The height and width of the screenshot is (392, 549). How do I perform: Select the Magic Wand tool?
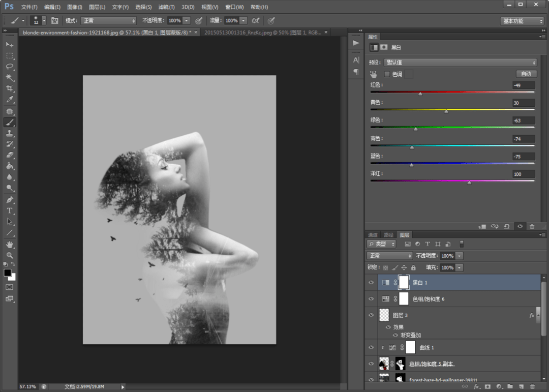[x=10, y=78]
